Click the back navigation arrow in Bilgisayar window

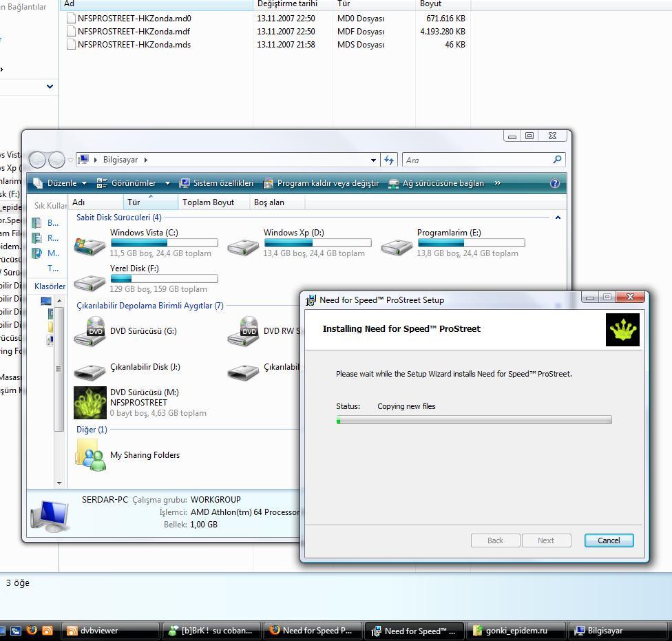point(37,160)
